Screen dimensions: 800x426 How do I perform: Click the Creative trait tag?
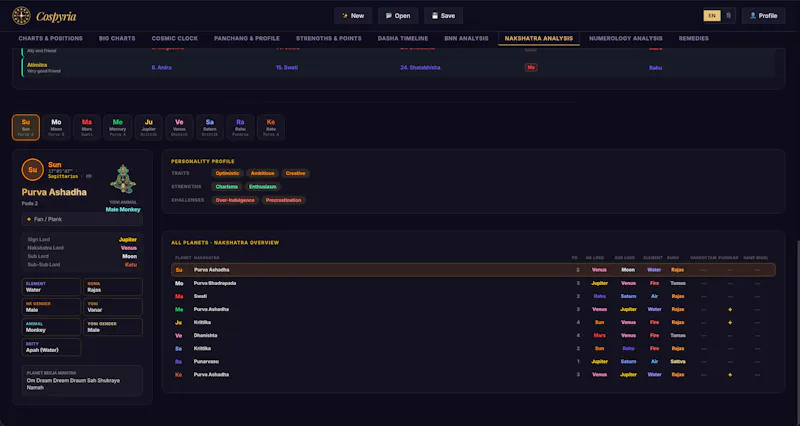(x=295, y=173)
